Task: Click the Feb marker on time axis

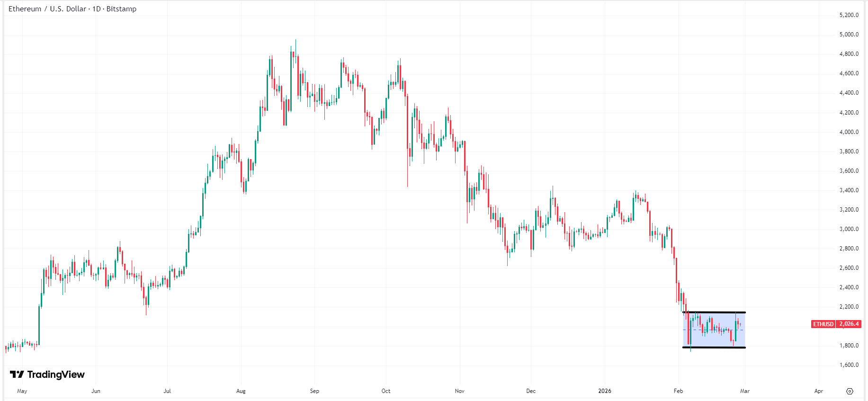Action: point(678,391)
